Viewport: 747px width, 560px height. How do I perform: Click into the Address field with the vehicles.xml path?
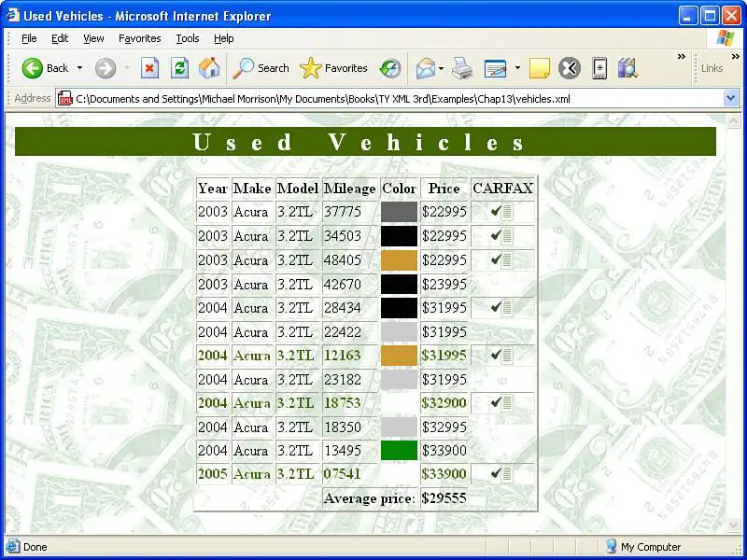(399, 99)
